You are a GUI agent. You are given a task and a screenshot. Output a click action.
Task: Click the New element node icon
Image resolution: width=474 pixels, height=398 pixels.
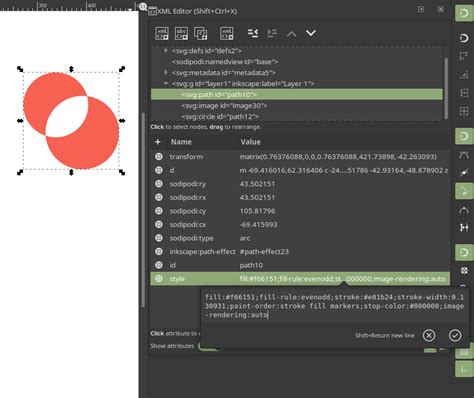162,33
